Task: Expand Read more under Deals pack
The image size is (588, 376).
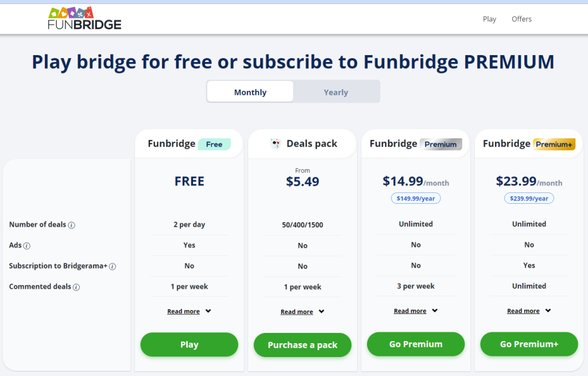Action: pos(302,312)
